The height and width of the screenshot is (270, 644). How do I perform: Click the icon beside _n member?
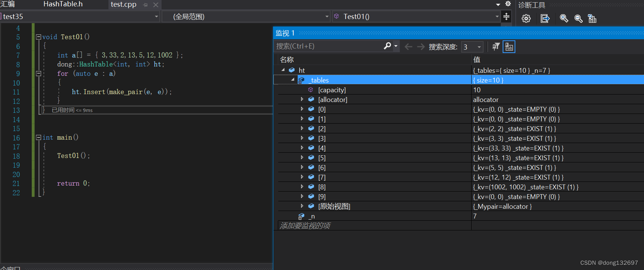click(301, 216)
